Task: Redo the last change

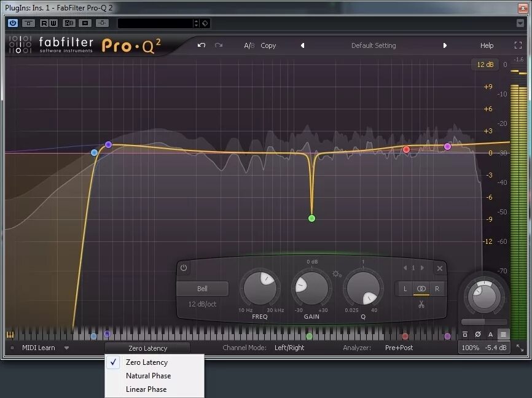Action: click(219, 45)
